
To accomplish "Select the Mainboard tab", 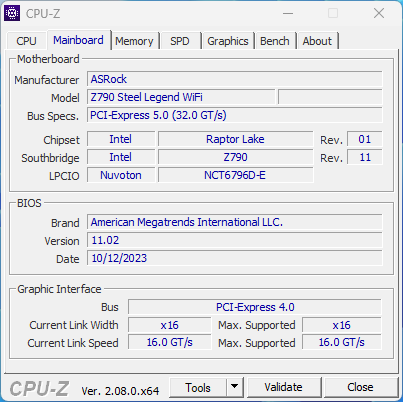I will pos(78,40).
